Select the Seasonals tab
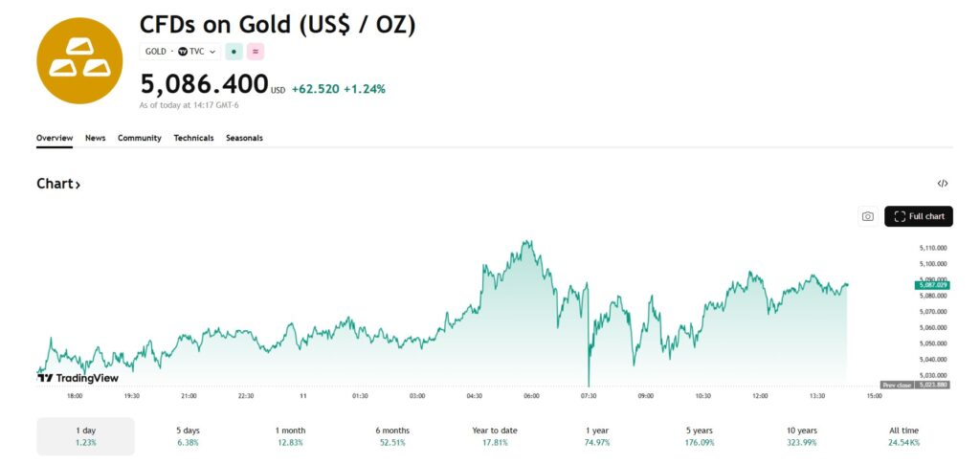 click(x=244, y=138)
